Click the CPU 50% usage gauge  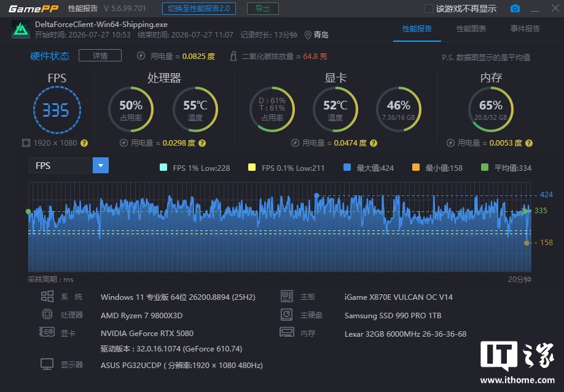(x=131, y=109)
